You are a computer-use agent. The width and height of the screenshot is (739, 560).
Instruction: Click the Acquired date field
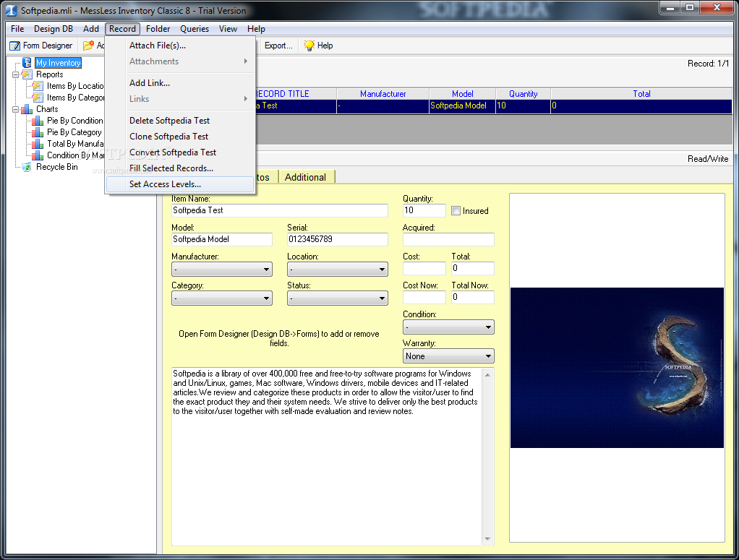click(448, 239)
